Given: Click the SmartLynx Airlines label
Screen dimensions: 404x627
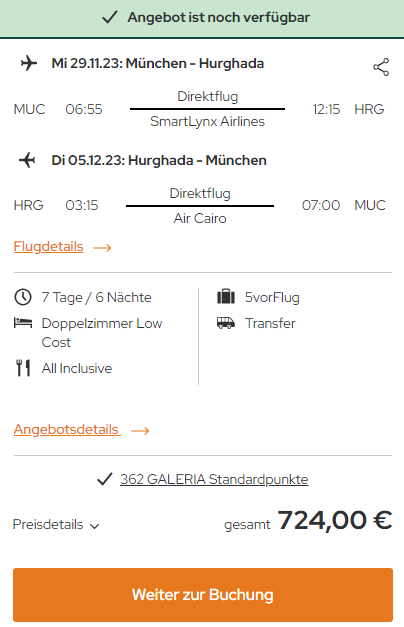Looking at the screenshot, I should 207,121.
